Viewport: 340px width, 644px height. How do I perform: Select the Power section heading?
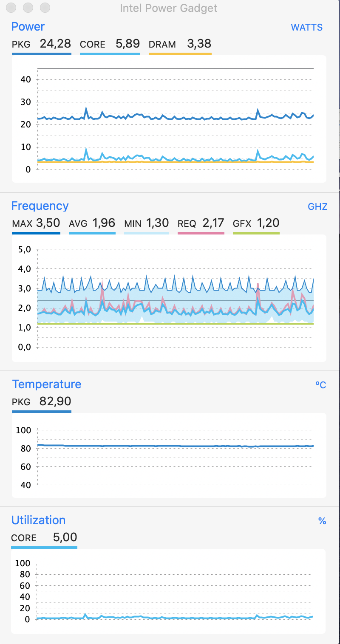[28, 26]
